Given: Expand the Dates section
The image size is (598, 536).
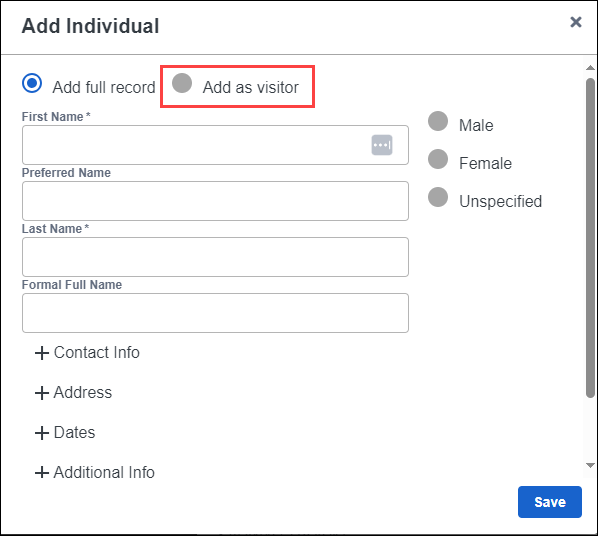Looking at the screenshot, I should pyautogui.click(x=65, y=433).
